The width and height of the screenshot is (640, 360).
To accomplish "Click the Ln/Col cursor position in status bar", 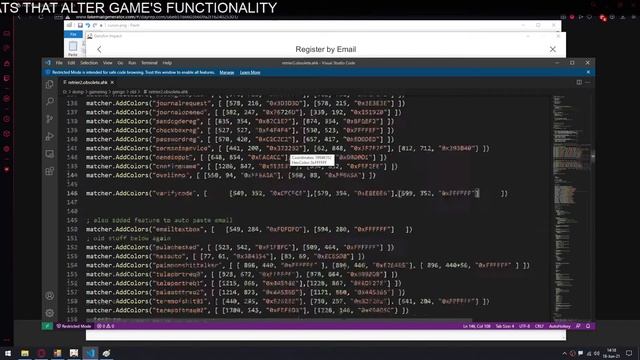I will 477,326.
